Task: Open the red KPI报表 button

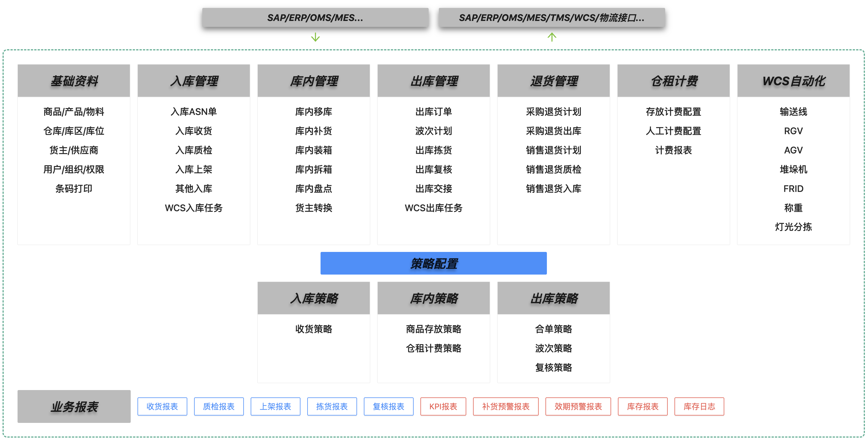Action: [443, 407]
